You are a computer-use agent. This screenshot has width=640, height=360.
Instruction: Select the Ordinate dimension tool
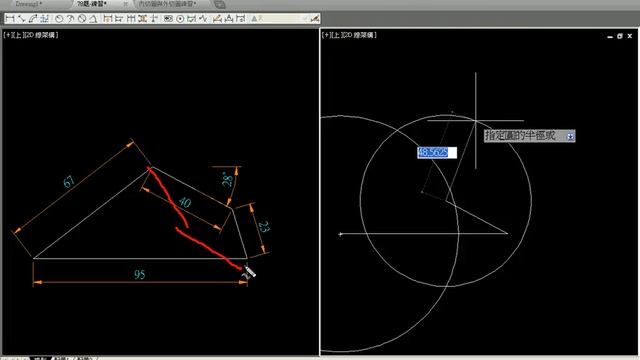[x=44, y=19]
